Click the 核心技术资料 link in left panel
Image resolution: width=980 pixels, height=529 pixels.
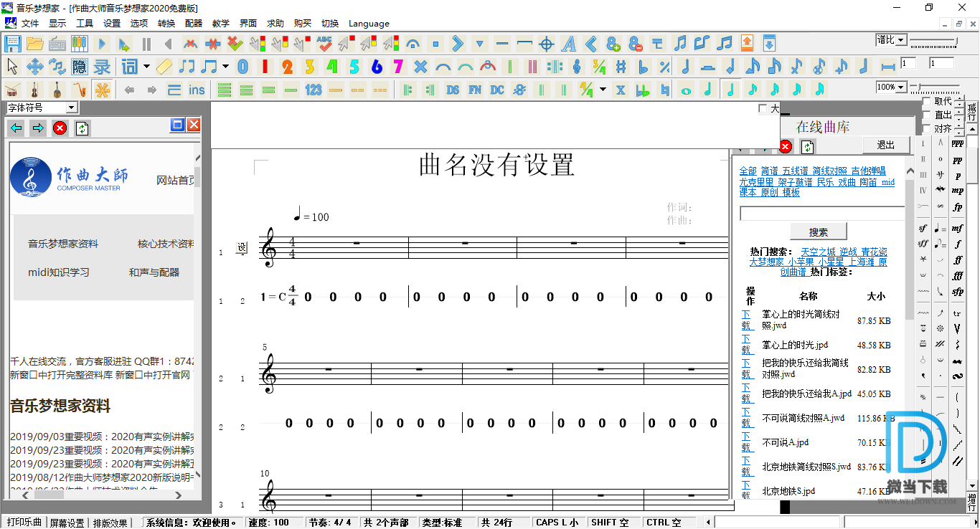[x=166, y=244]
